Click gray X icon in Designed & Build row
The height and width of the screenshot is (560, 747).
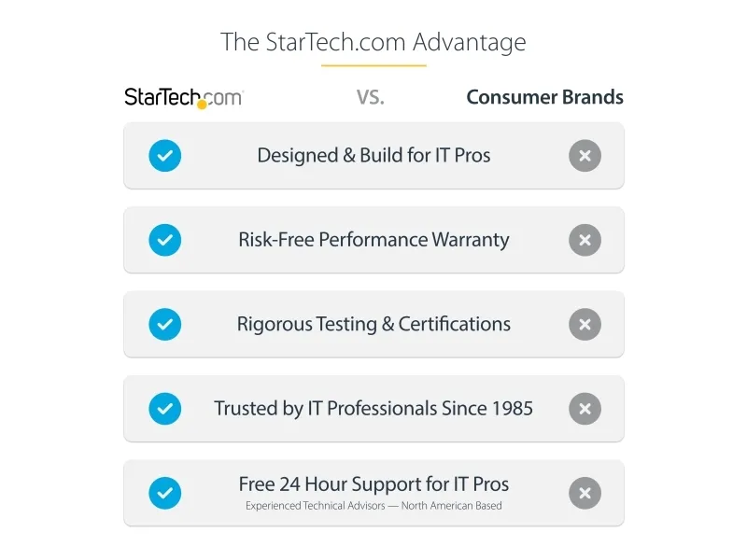(x=585, y=156)
